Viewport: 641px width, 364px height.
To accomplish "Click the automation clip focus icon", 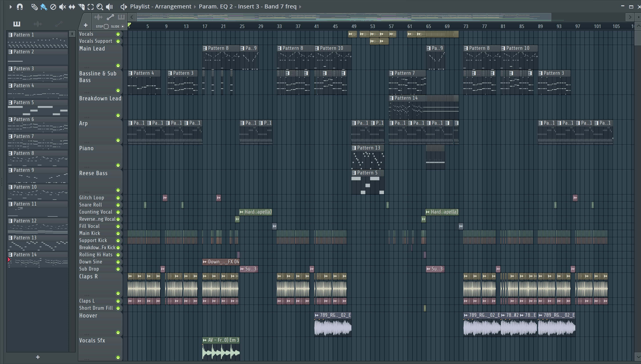I will 110,17.
